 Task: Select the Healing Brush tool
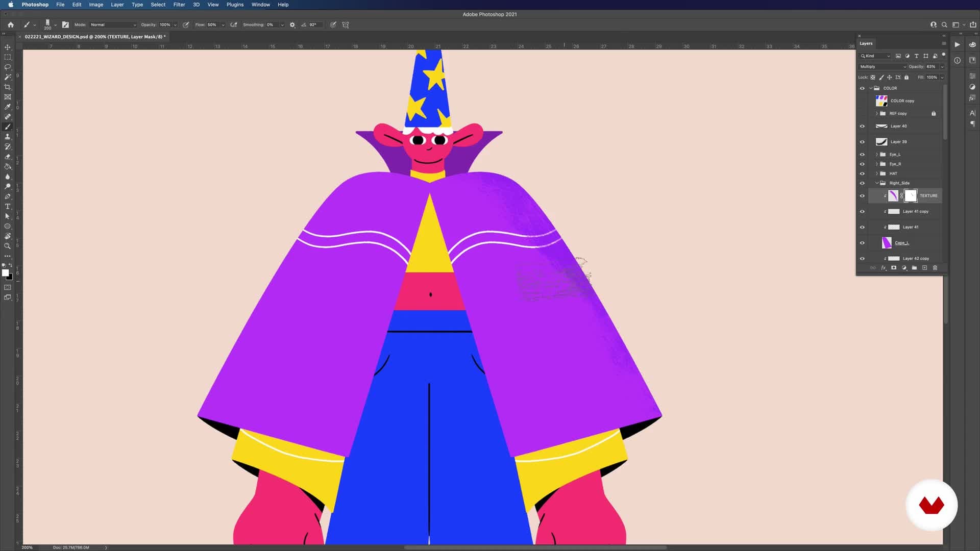click(x=8, y=117)
